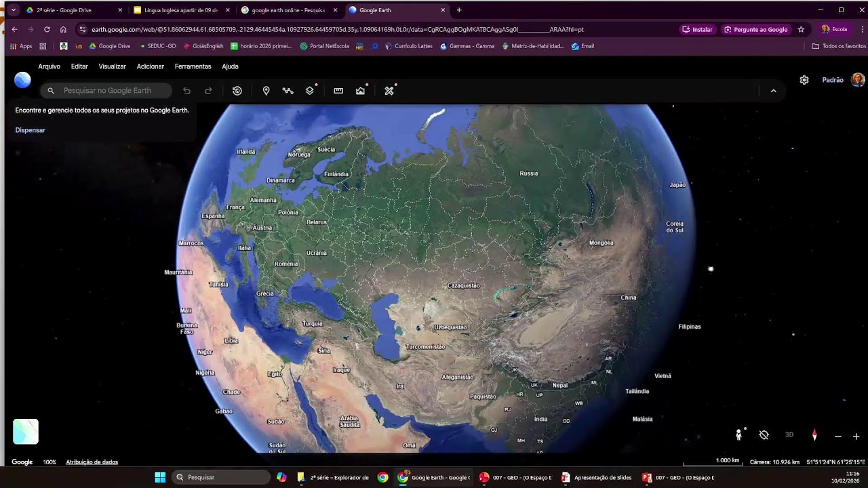The height and width of the screenshot is (488, 868).
Task: Click the location tracking icon
Action: coord(764,435)
